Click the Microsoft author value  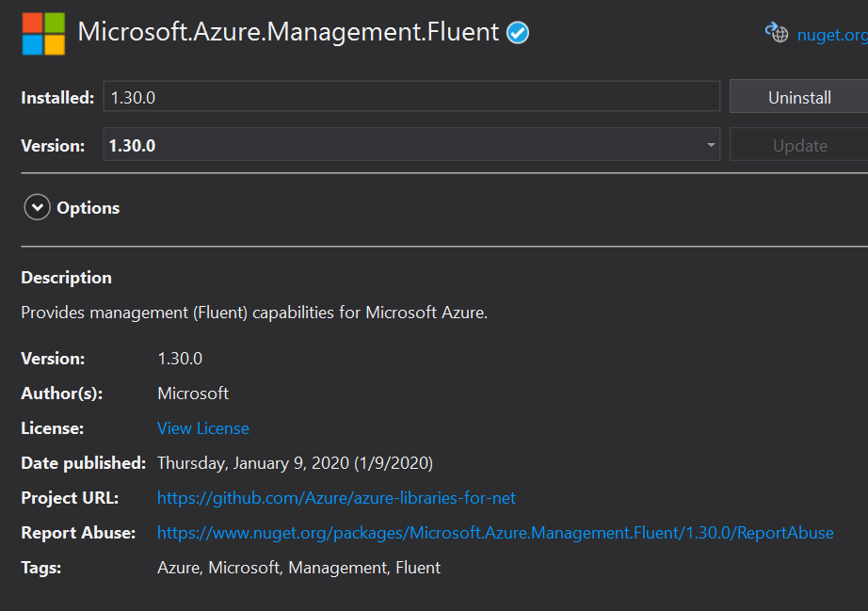(x=193, y=394)
